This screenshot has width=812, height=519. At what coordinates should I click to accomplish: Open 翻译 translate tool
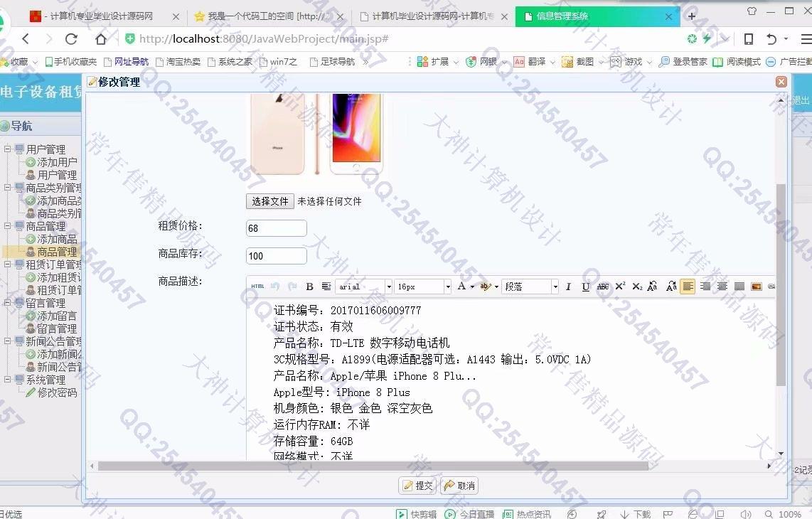point(534,62)
